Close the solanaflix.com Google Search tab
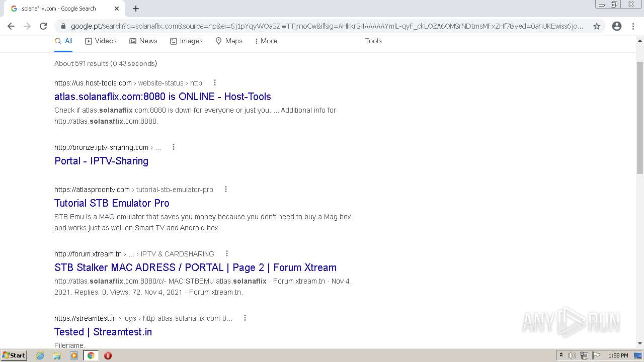Image resolution: width=644 pixels, height=362 pixels. [x=117, y=9]
